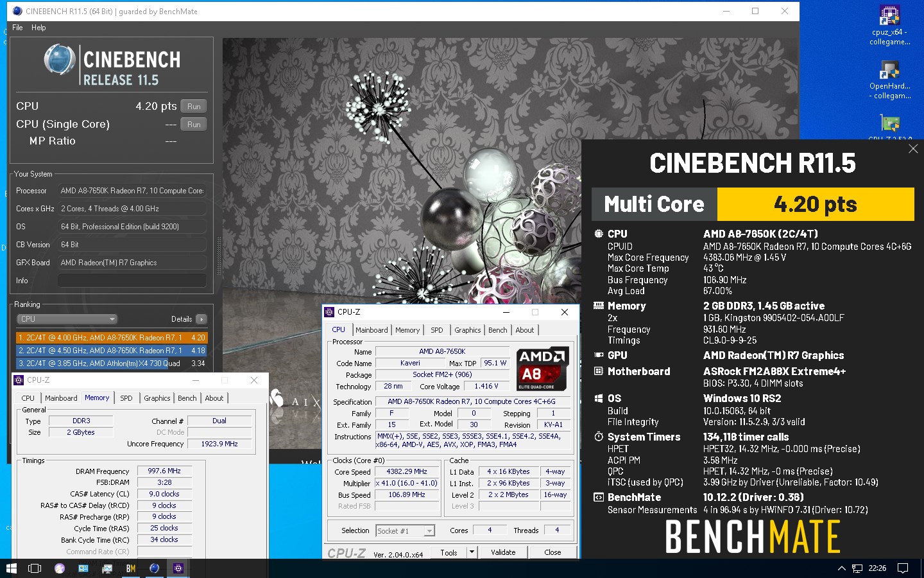Select ranking row 2 at 4.50 GHz
Viewport: 924px width, 578px height.
point(112,351)
